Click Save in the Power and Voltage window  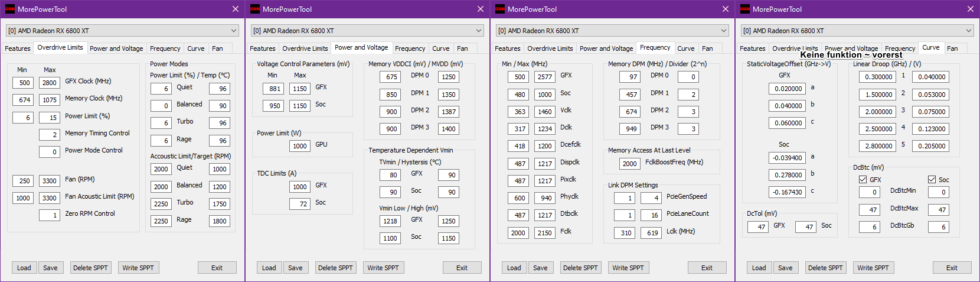295,268
